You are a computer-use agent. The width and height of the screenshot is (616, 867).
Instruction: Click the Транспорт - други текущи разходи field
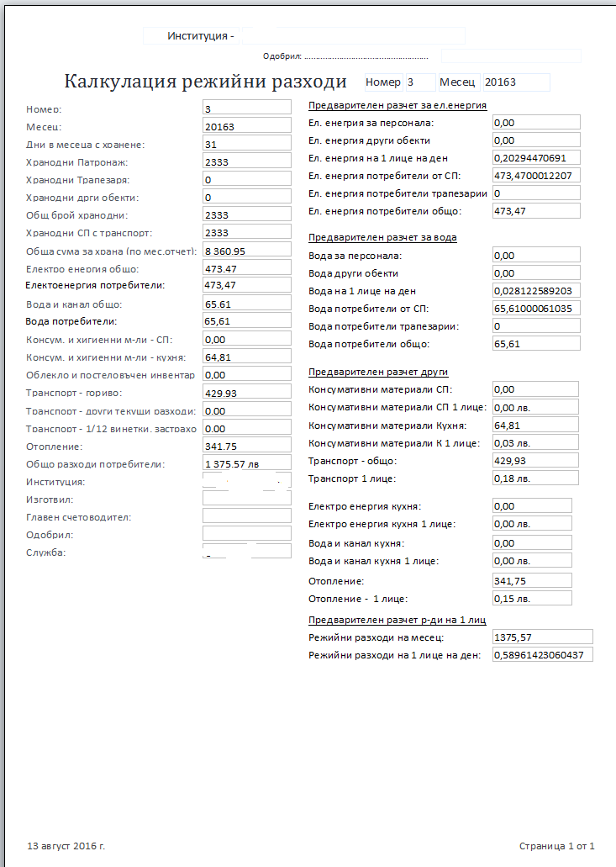click(x=247, y=410)
